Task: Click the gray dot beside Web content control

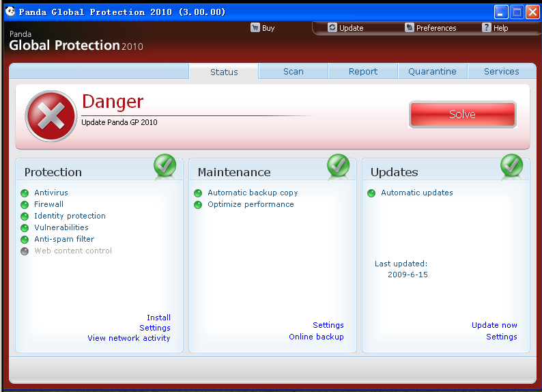Action: click(25, 251)
